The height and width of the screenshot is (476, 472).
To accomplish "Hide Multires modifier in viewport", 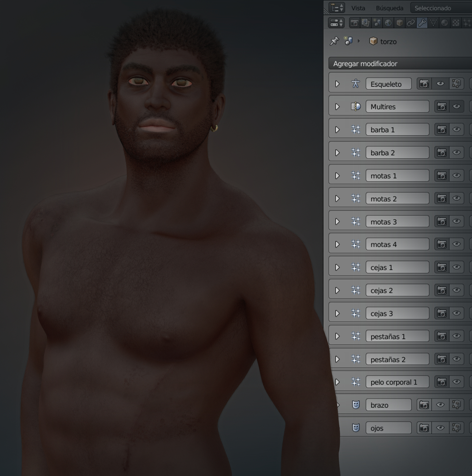I will 456,107.
